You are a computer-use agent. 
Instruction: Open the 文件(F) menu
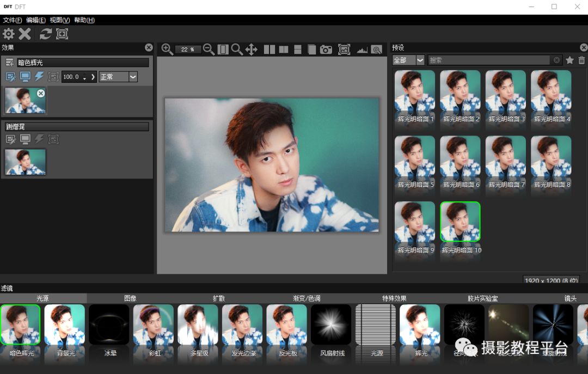click(x=12, y=20)
